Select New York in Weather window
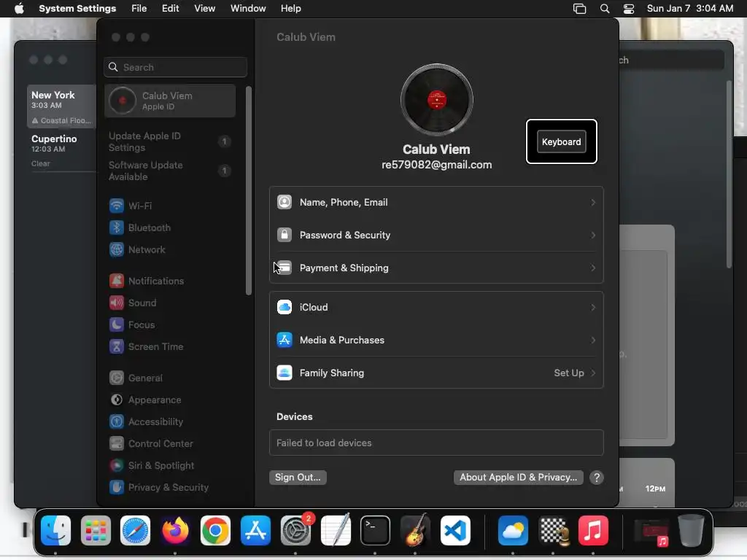This screenshot has width=747, height=560. pos(61,106)
